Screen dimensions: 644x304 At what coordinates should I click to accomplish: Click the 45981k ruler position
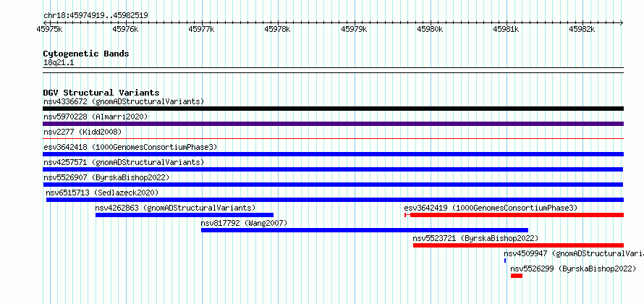(506, 29)
